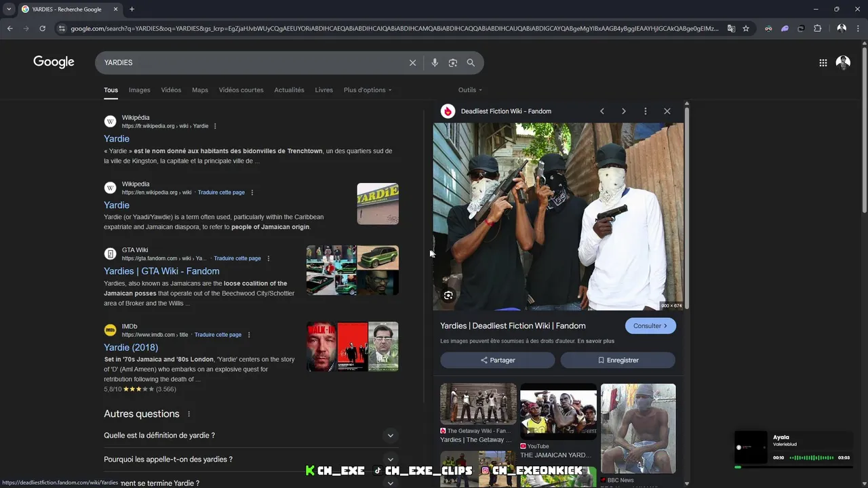Open Autres questions options menu
868x488 pixels.
(x=189, y=414)
